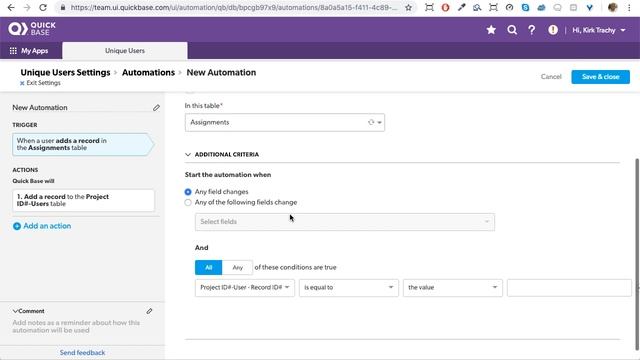640x360 pixels.
Task: Open the 'In this table' Assignments dropdown
Action: pos(284,122)
